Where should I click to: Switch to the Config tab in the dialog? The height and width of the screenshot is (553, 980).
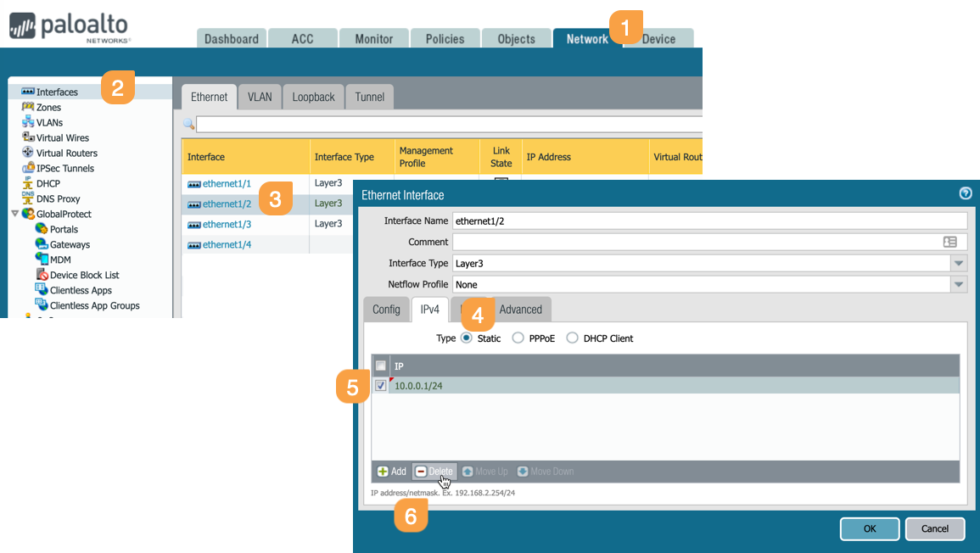386,310
